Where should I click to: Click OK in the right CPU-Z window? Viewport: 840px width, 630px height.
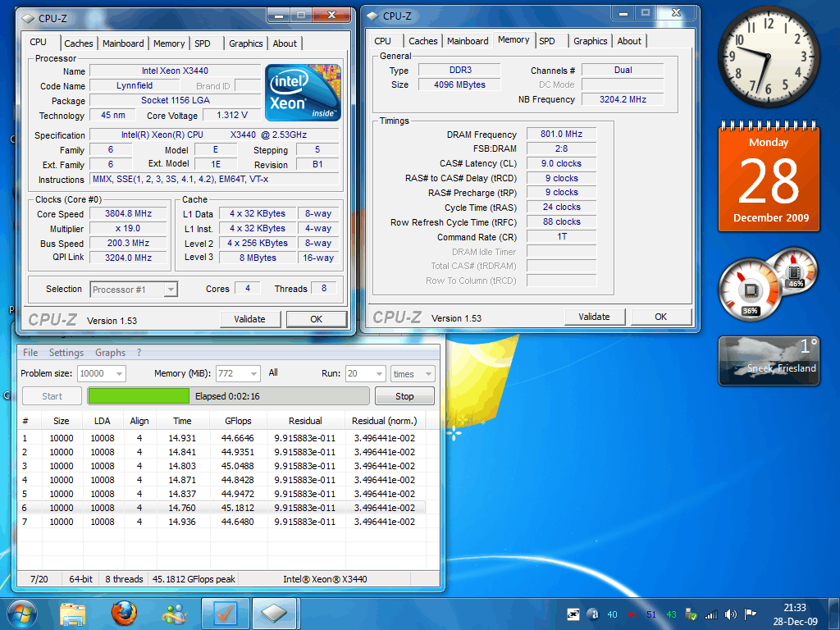point(660,317)
